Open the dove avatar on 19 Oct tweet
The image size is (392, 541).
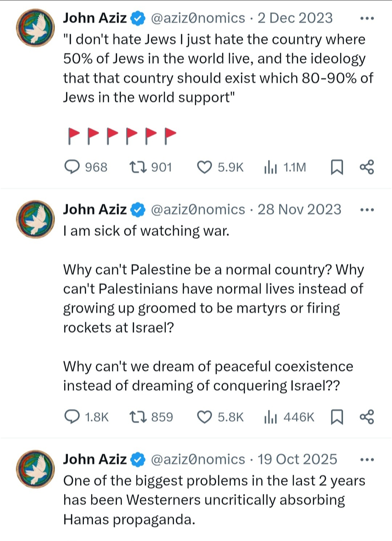(35, 469)
